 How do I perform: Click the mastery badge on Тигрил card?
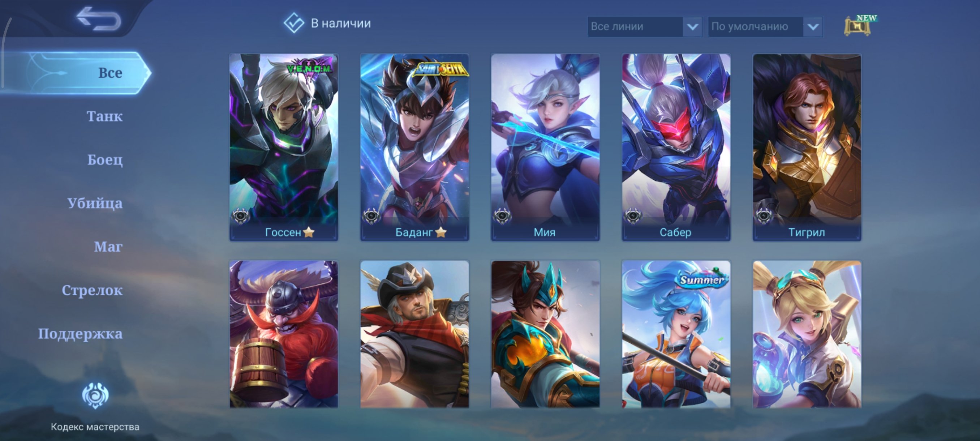tap(764, 216)
